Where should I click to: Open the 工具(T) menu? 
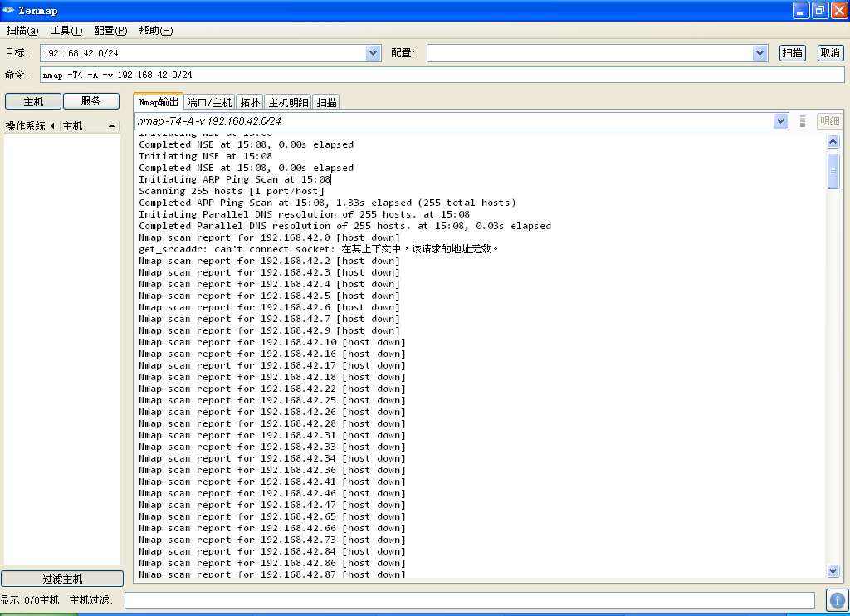point(66,31)
